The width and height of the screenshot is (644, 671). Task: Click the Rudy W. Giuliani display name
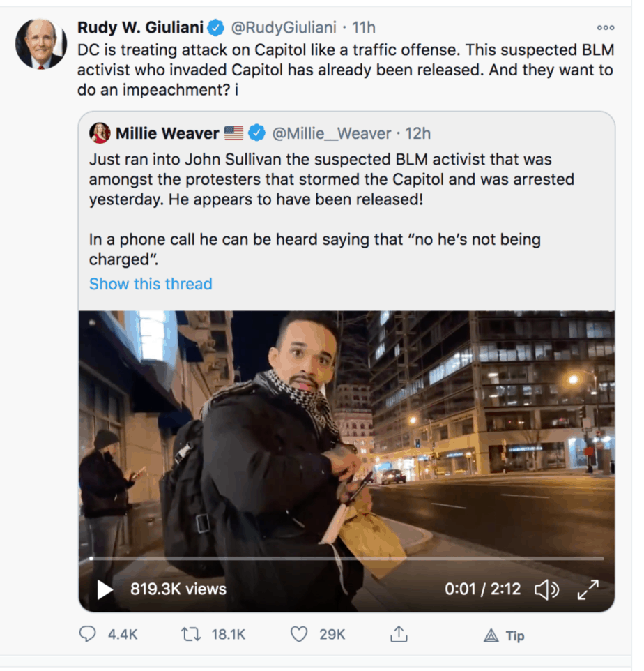click(140, 28)
